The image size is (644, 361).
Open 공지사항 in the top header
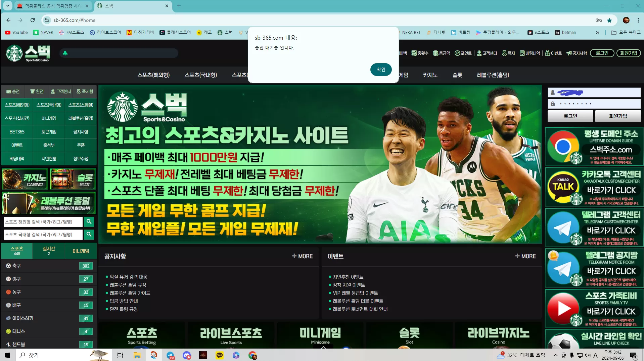tap(577, 53)
